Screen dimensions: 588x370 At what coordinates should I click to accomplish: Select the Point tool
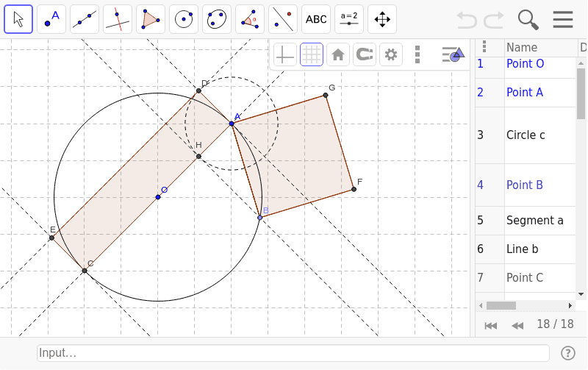51,19
